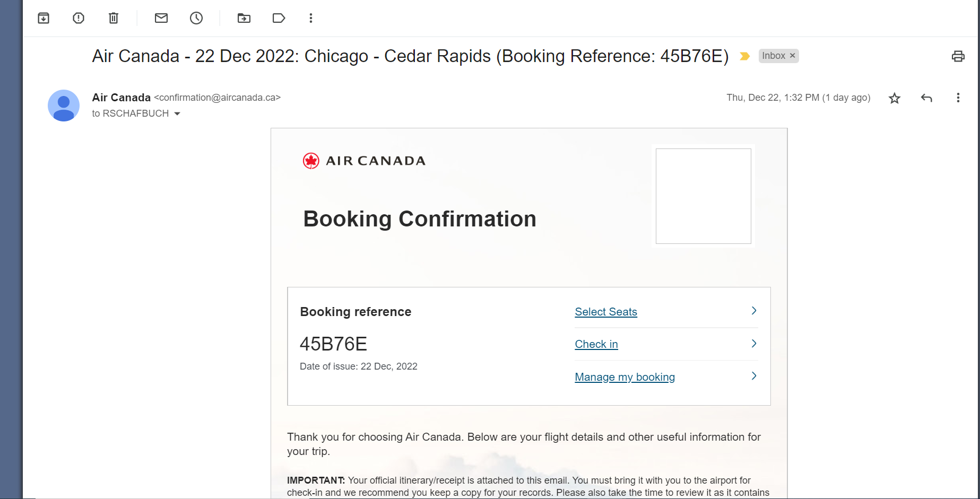
Task: Follow the Manage my booking link
Action: point(625,377)
